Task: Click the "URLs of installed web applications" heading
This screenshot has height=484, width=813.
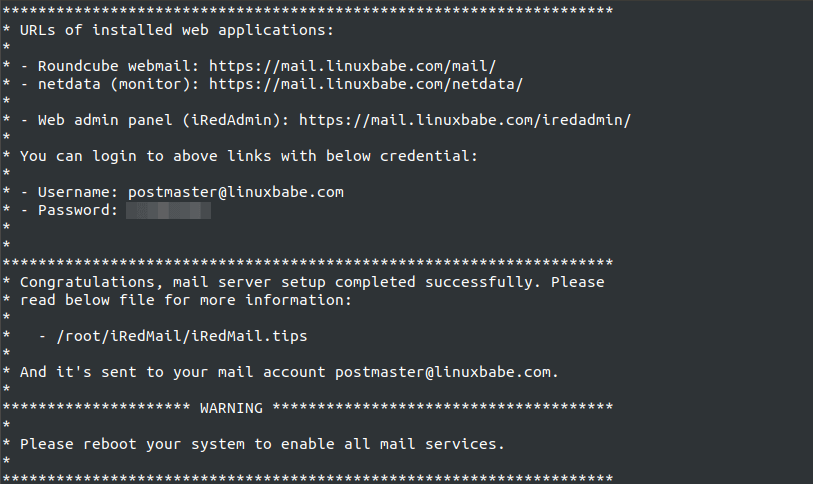Action: tap(168, 30)
